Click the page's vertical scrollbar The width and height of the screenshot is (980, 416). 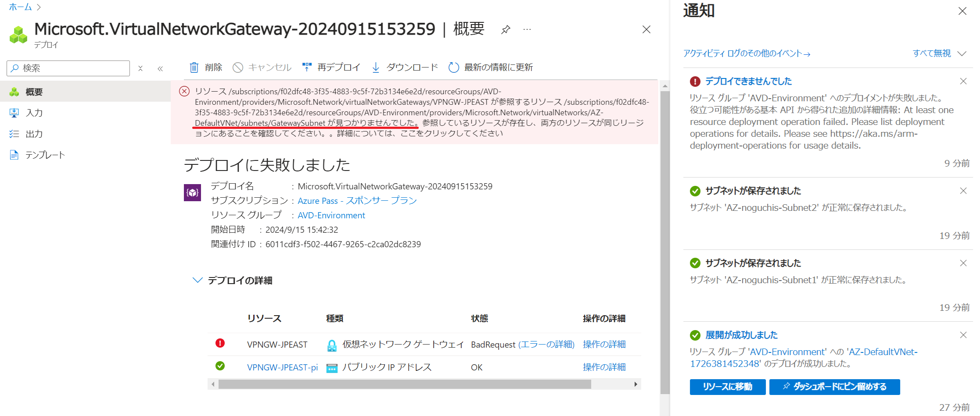[x=665, y=242]
